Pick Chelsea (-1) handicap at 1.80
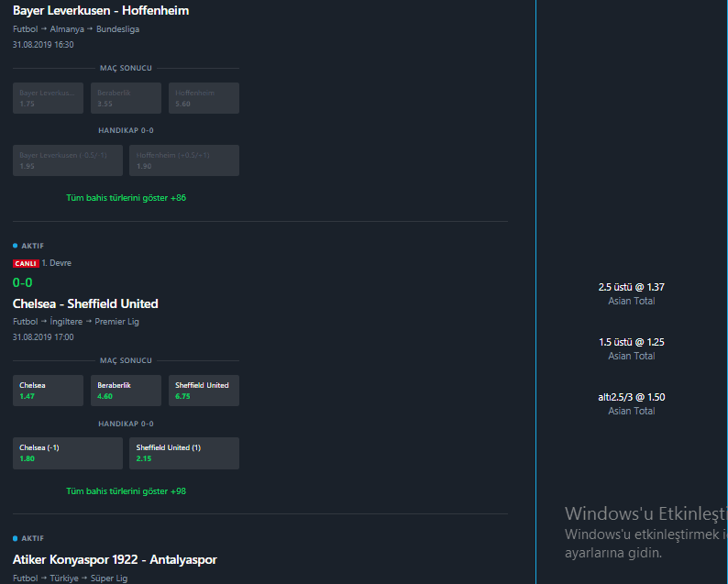Image resolution: width=728 pixels, height=584 pixels. [68, 453]
